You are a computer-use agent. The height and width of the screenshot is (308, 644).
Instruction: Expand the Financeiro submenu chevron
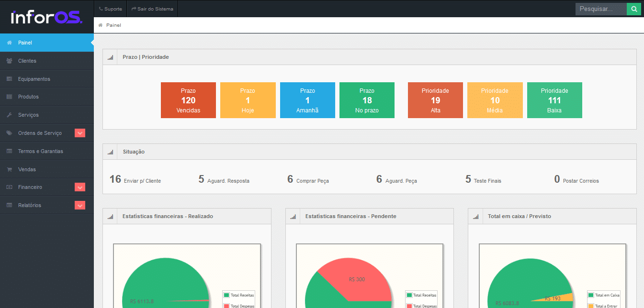coord(80,187)
